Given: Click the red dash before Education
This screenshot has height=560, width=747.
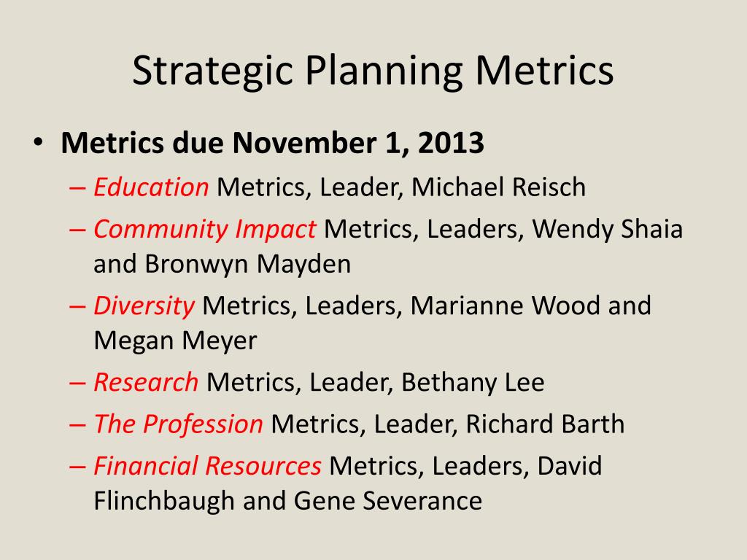Looking at the screenshot, I should (77, 187).
